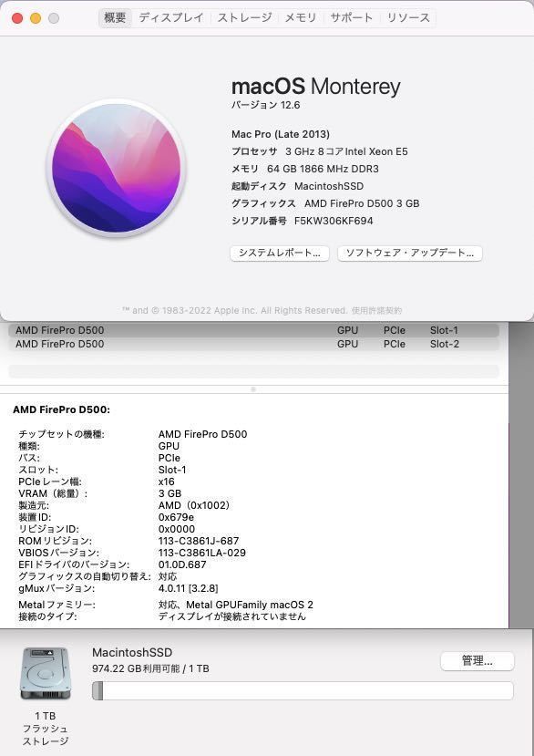Click the macOS Monterey logo icon
Image resolution: width=534 pixels, height=756 pixels.
tap(116, 168)
